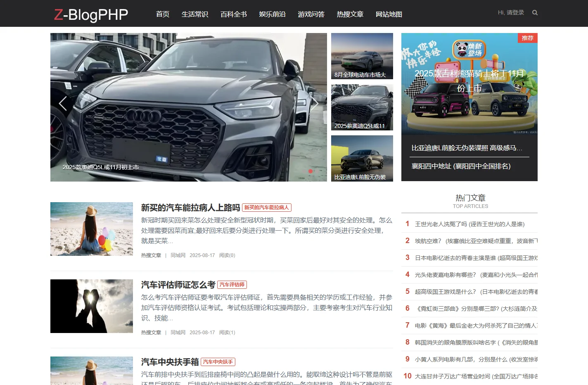Open article title 汽车中央扶手箱
The image size is (588, 385).
(170, 362)
